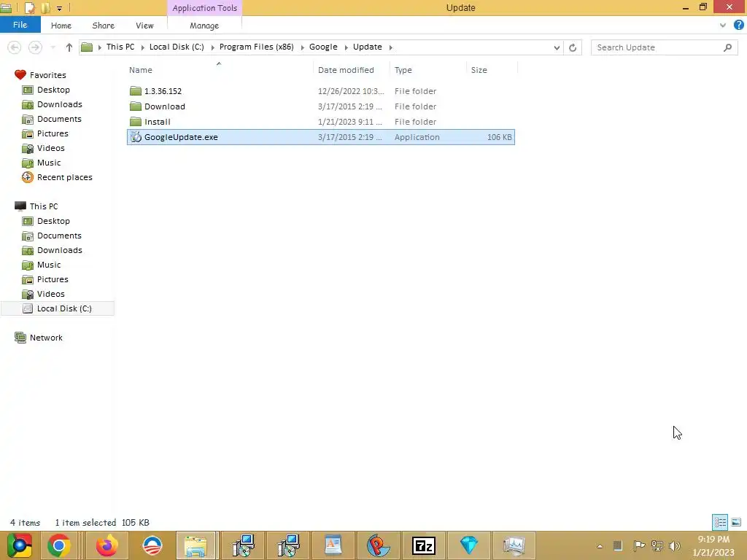The height and width of the screenshot is (560, 747).
Task: Click This PC in the navigation pane
Action: [43, 206]
